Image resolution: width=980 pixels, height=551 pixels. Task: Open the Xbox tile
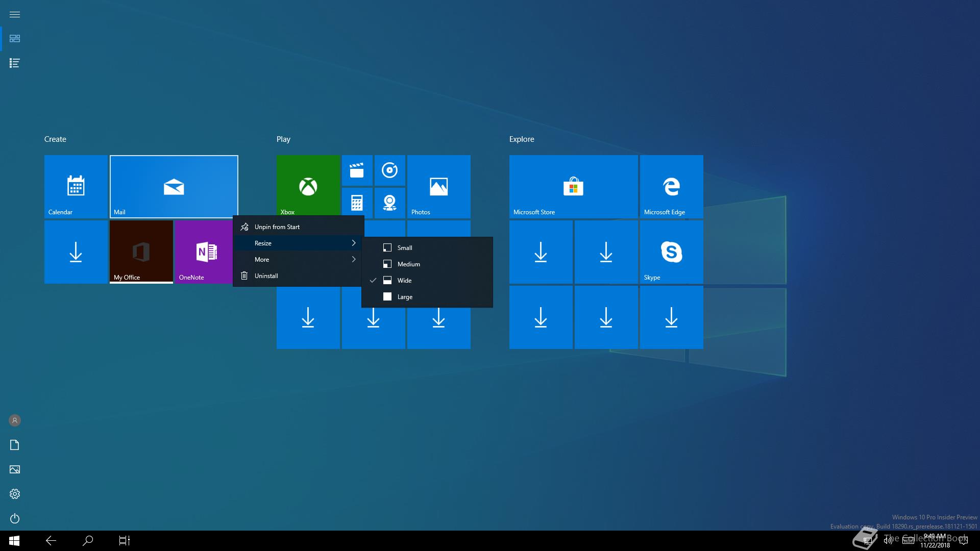click(308, 186)
